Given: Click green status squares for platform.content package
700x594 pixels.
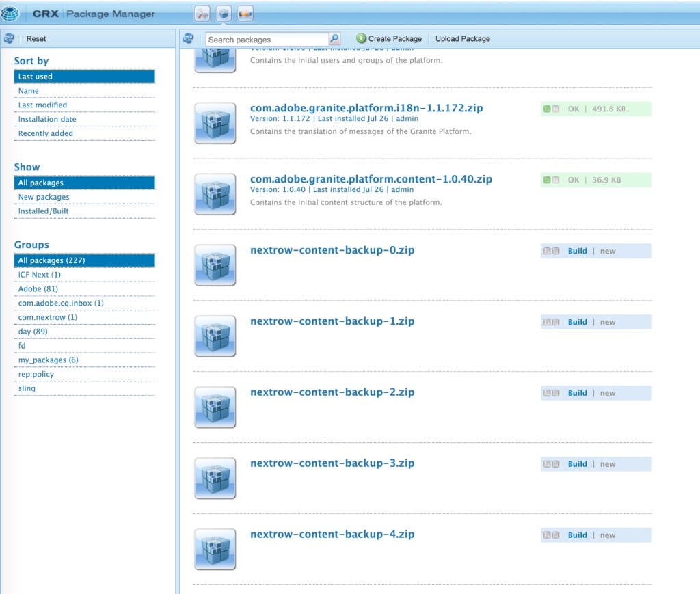Looking at the screenshot, I should [551, 180].
